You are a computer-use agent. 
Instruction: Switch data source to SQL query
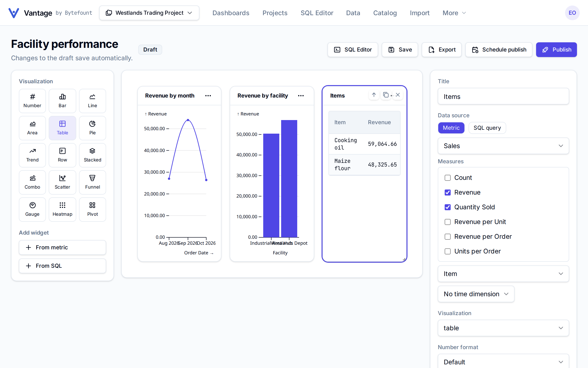pos(487,128)
